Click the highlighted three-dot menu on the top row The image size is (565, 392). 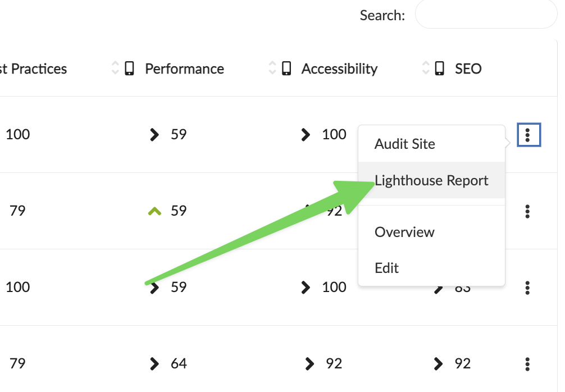(528, 135)
